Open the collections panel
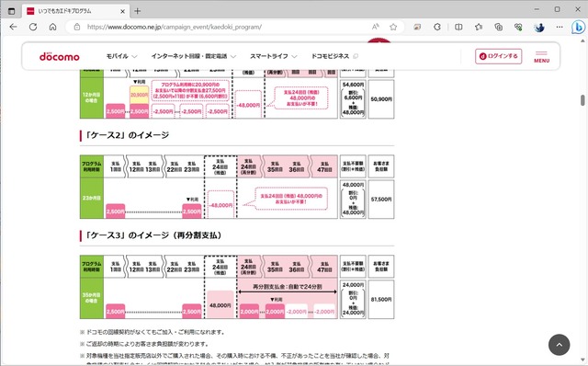This screenshot has width=588, height=366. [498, 27]
